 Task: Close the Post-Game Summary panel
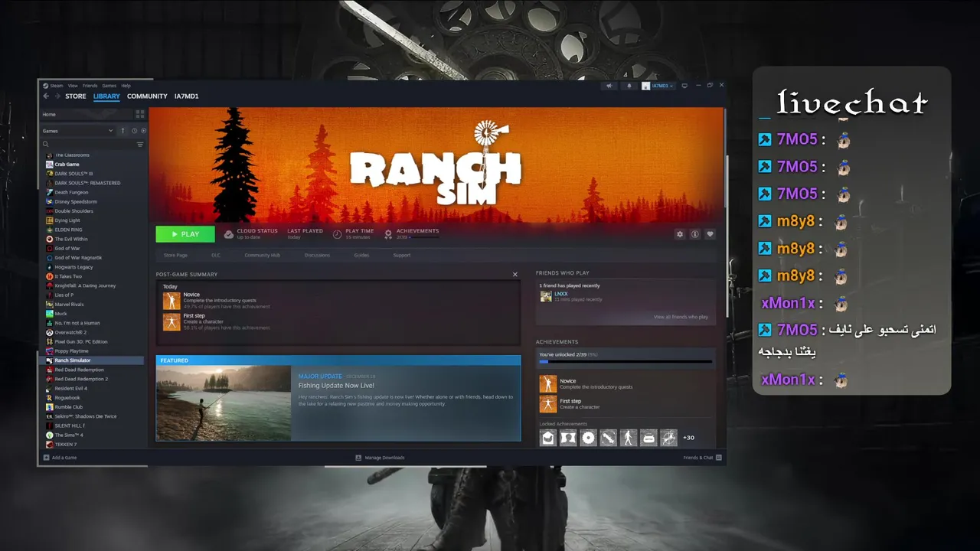tap(515, 274)
